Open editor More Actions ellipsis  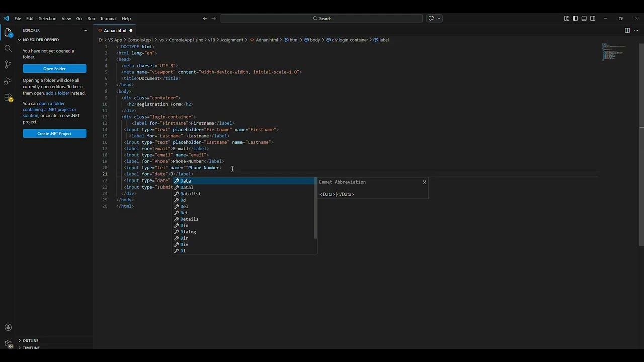pos(636,30)
